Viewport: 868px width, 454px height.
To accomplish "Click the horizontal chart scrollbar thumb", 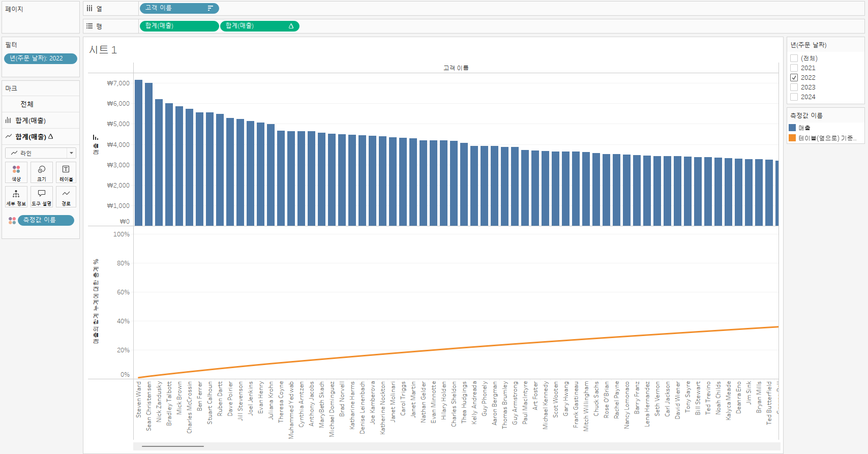I will pos(173,446).
